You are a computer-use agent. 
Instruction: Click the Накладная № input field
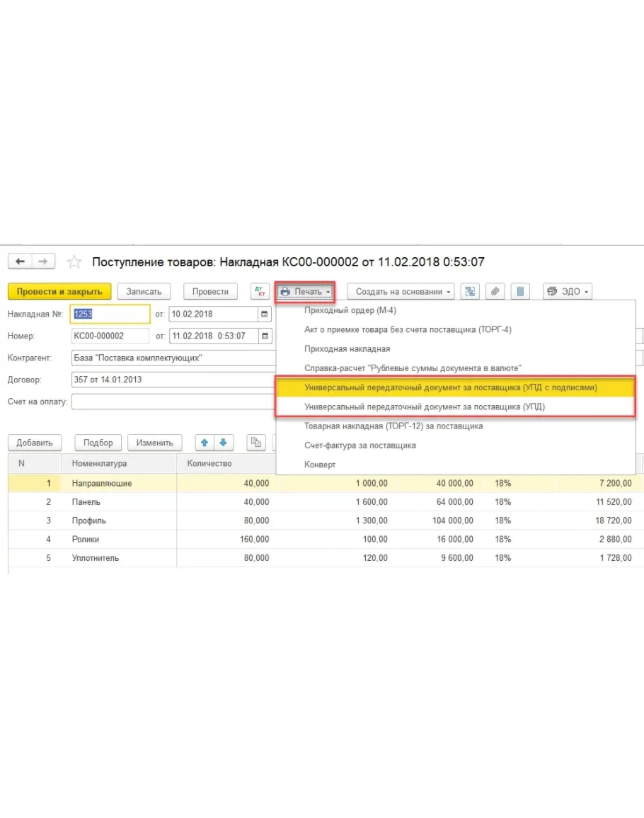pyautogui.click(x=109, y=314)
